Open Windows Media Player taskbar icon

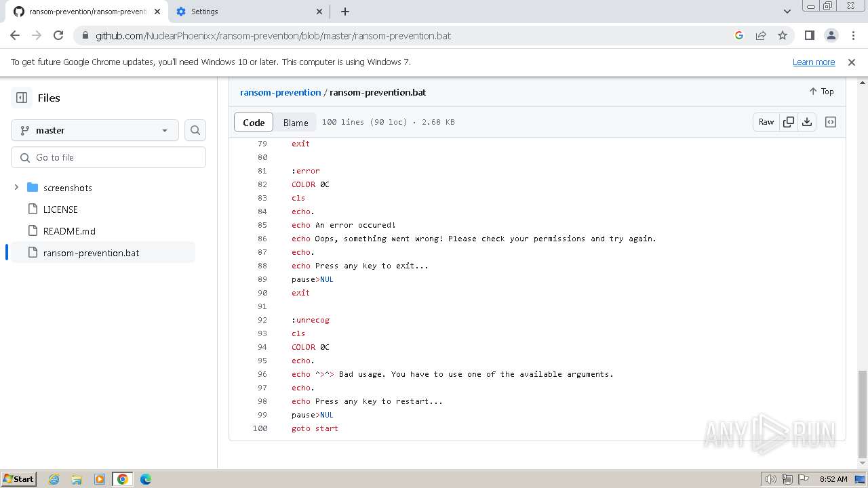click(100, 479)
